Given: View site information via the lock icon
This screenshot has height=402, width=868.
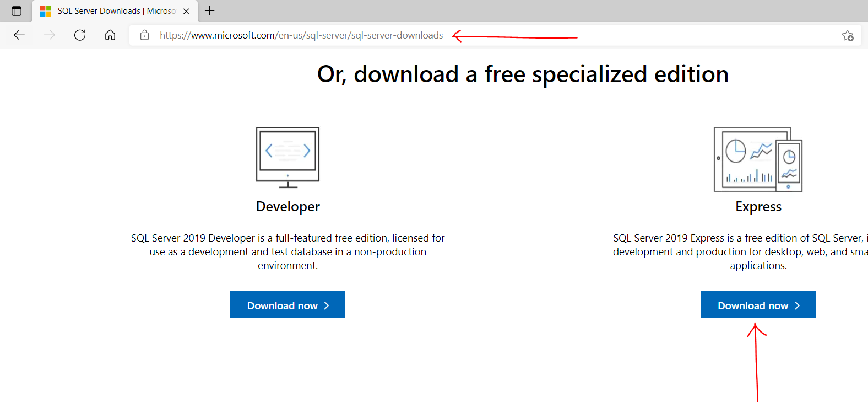Looking at the screenshot, I should (x=144, y=35).
